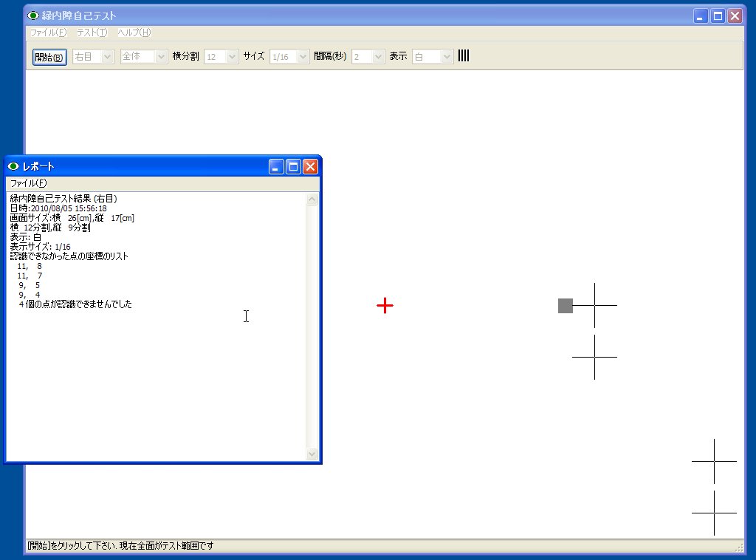This screenshot has width=756, height=560.
Task: Click the line 4個の点が認識できませんでした
Action: [x=75, y=304]
